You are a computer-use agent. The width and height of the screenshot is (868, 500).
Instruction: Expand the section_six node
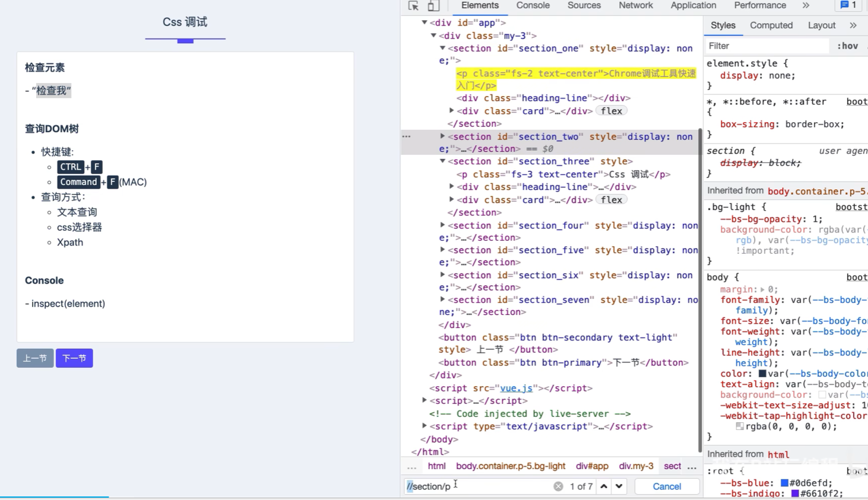click(442, 275)
